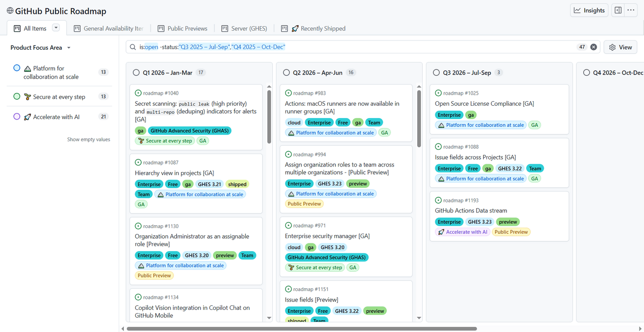
Task: Click the Q1 2026 column status circle
Action: 136,73
